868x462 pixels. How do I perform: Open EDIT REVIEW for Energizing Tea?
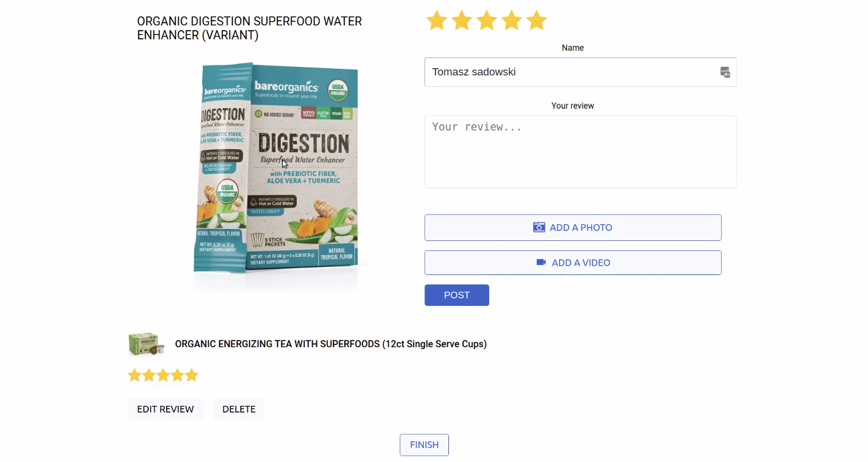point(165,409)
